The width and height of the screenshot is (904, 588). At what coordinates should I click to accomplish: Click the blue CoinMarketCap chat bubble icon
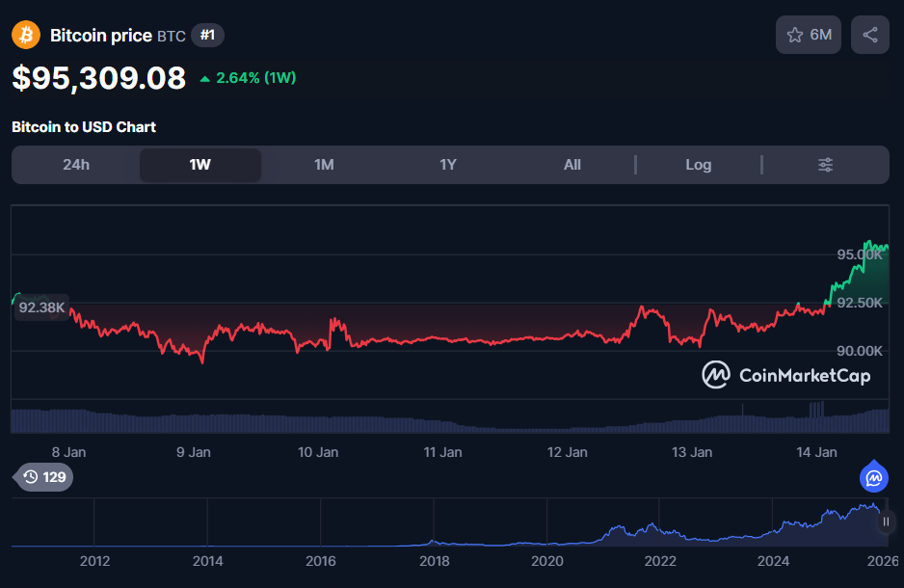(x=874, y=477)
